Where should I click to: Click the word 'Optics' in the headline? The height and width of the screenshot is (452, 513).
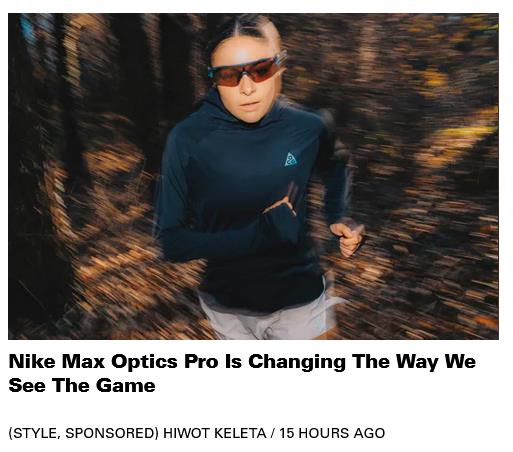[144, 362]
